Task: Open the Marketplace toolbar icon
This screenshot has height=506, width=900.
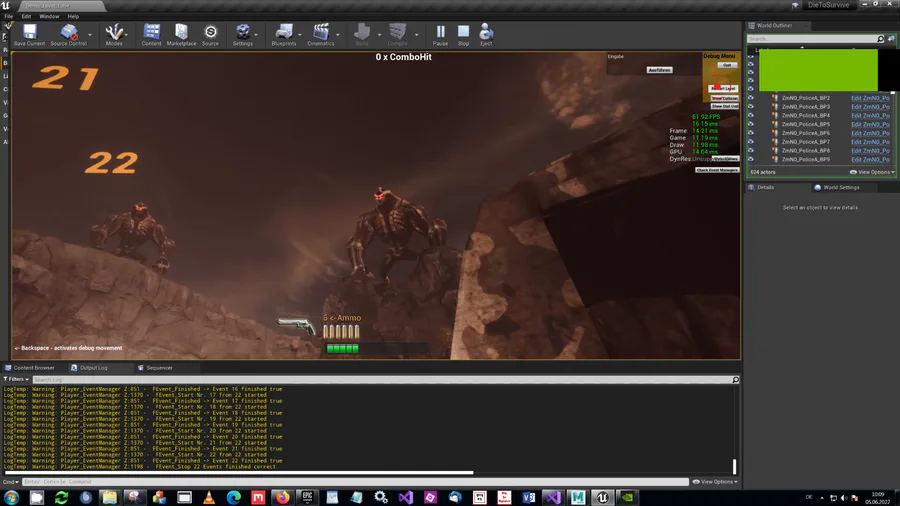Action: [x=181, y=34]
